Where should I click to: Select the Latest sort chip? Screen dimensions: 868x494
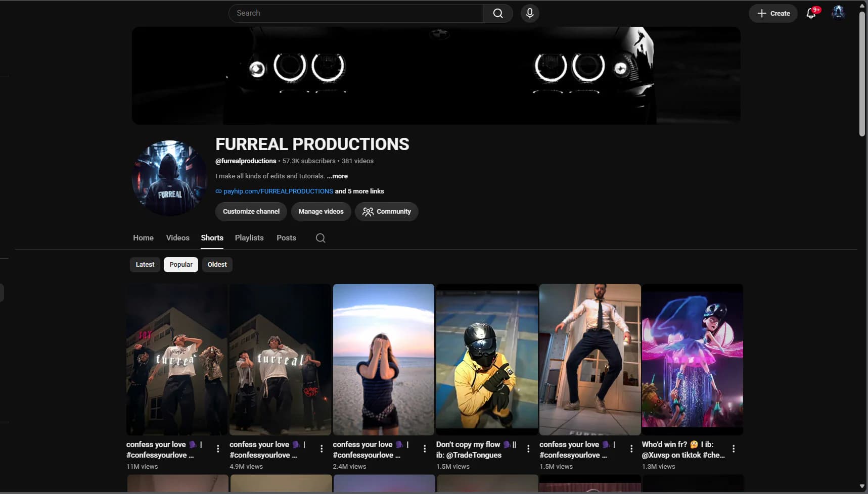pyautogui.click(x=145, y=265)
